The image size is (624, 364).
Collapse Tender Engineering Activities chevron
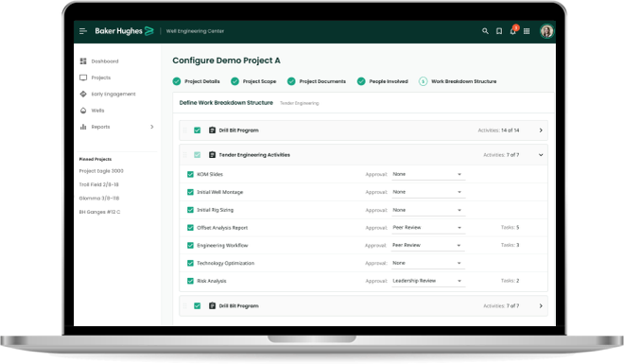coord(541,155)
